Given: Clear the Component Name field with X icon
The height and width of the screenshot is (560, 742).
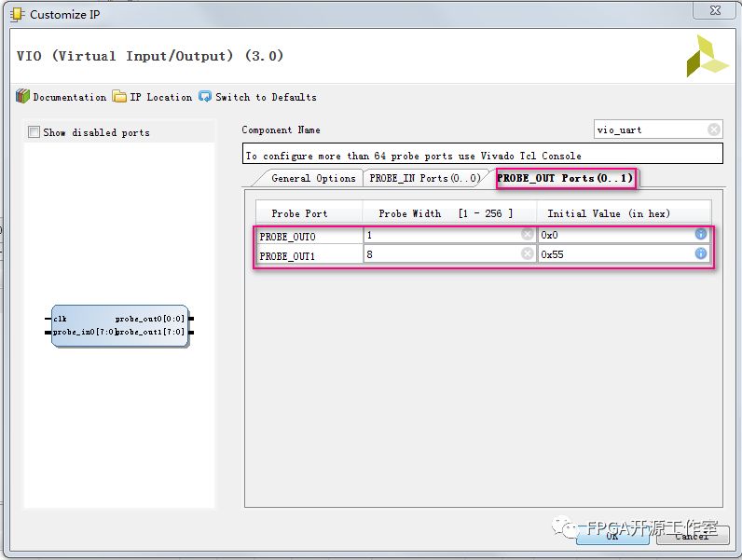Looking at the screenshot, I should coord(713,130).
